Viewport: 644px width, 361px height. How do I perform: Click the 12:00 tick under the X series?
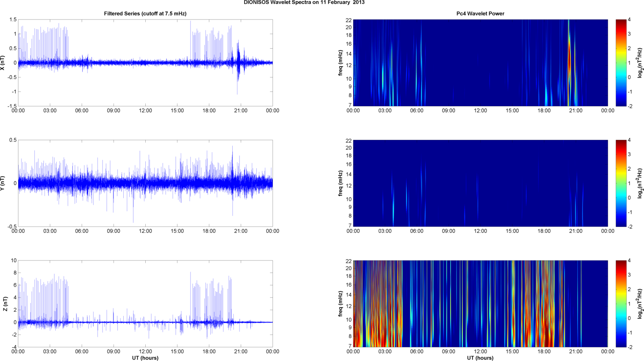[x=145, y=111]
